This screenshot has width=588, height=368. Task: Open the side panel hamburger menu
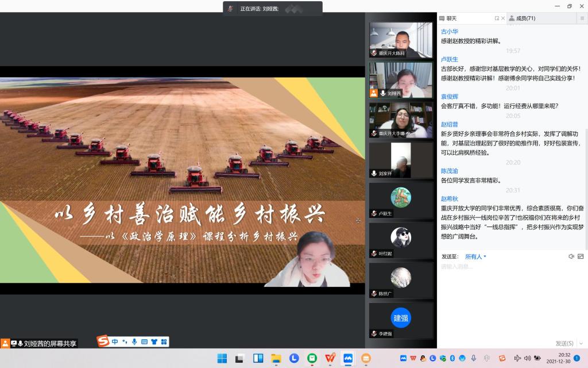[x=582, y=18]
